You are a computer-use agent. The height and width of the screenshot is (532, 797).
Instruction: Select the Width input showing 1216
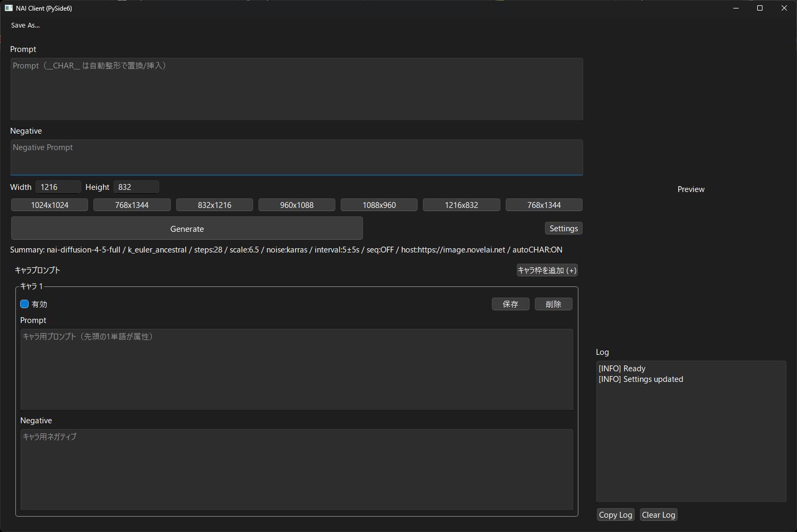coord(58,187)
